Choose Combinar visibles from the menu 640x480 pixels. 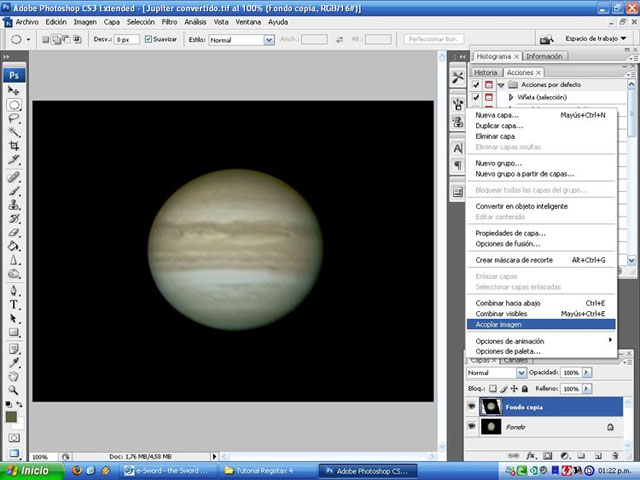(x=541, y=313)
